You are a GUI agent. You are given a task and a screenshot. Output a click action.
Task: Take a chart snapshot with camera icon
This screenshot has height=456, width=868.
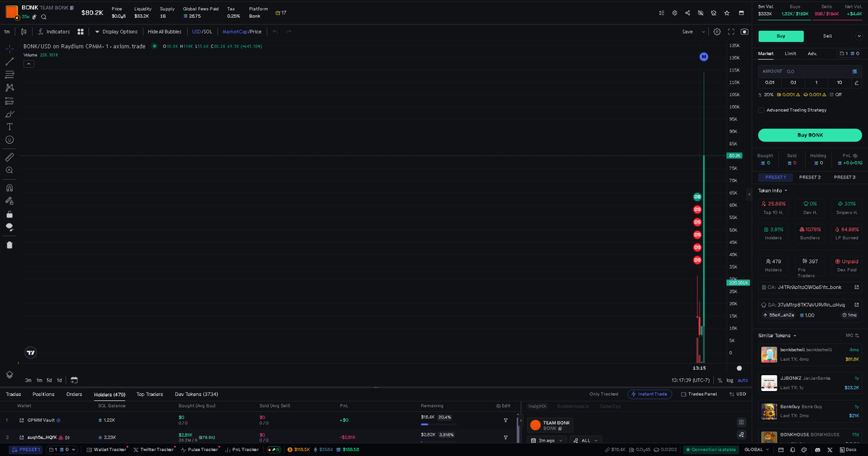pyautogui.click(x=744, y=32)
